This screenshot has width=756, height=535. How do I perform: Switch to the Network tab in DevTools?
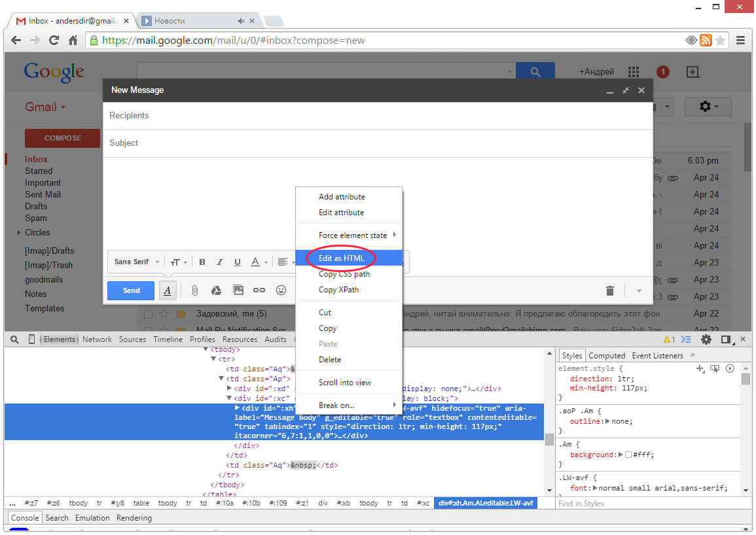tap(97, 339)
